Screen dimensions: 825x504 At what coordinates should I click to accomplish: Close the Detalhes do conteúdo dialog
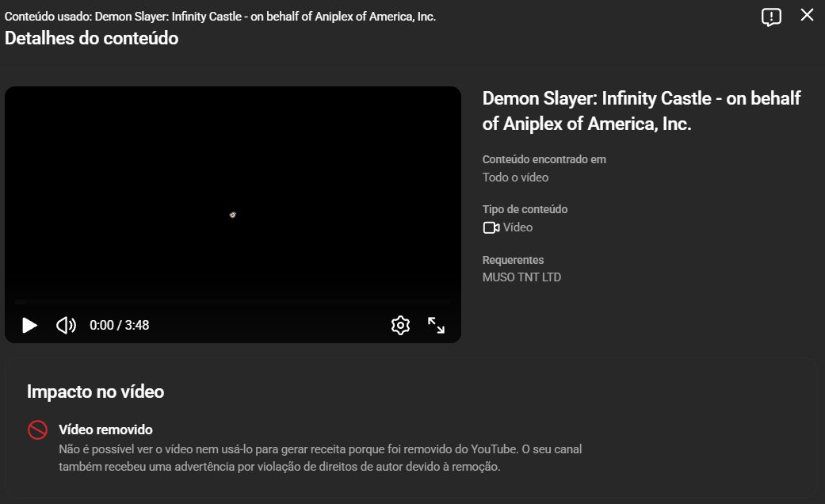click(x=807, y=15)
